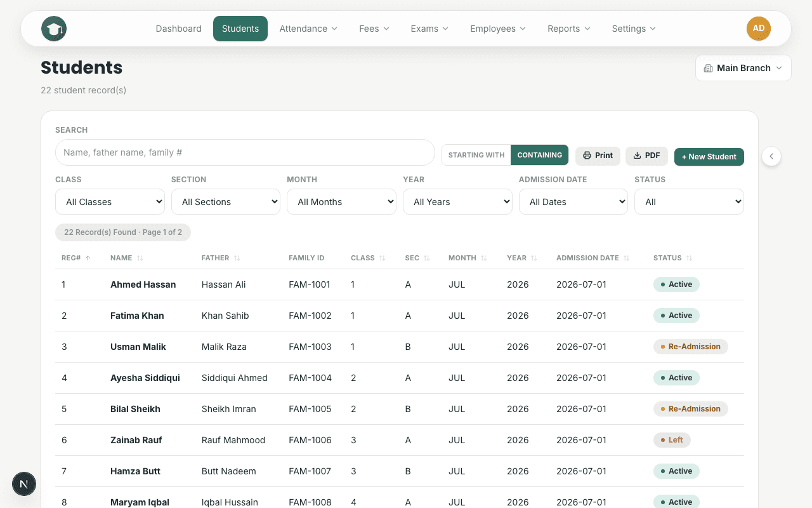Click student name Usman Malik
The width and height of the screenshot is (812, 508).
tap(138, 347)
